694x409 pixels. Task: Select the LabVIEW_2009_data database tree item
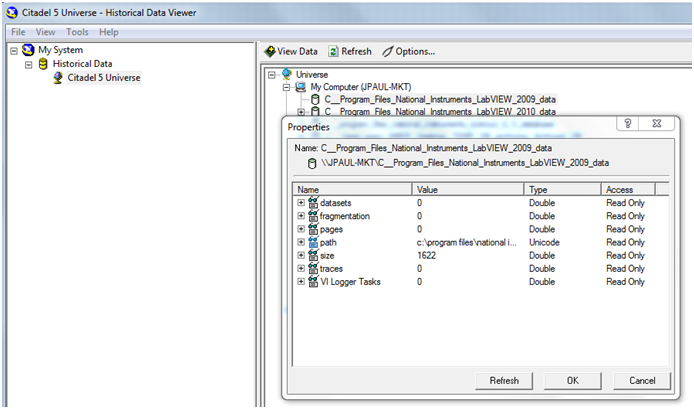pos(439,100)
